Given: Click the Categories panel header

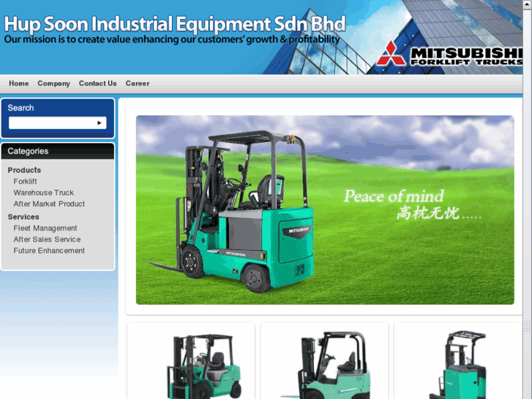Looking at the screenshot, I should [58, 152].
